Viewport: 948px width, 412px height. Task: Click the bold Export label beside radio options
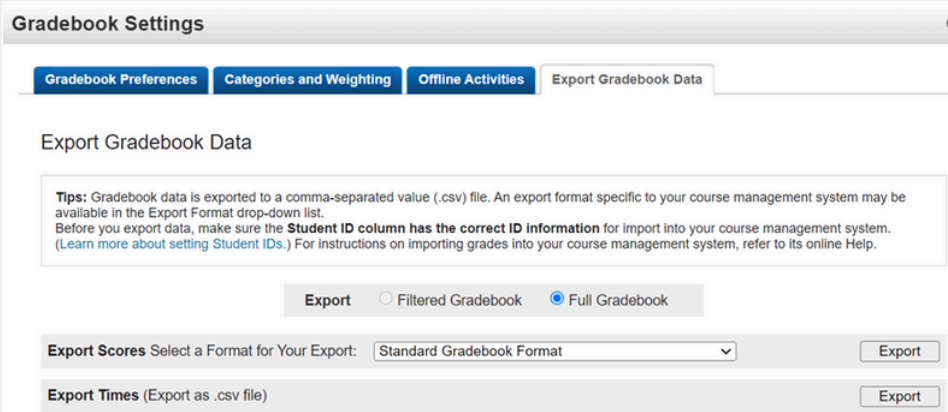[328, 300]
